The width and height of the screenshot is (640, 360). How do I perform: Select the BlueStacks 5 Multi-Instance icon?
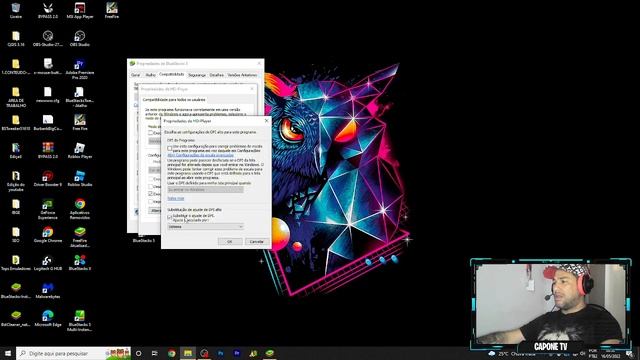tap(80, 321)
